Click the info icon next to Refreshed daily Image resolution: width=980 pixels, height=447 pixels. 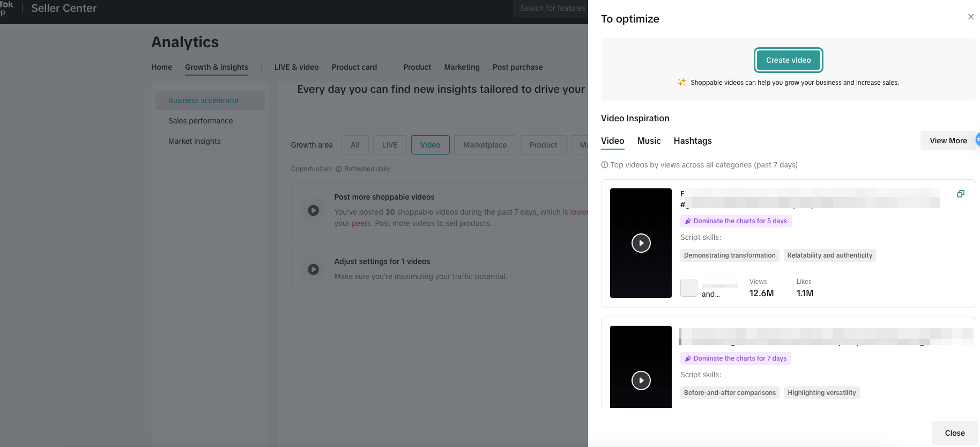pyautogui.click(x=339, y=169)
